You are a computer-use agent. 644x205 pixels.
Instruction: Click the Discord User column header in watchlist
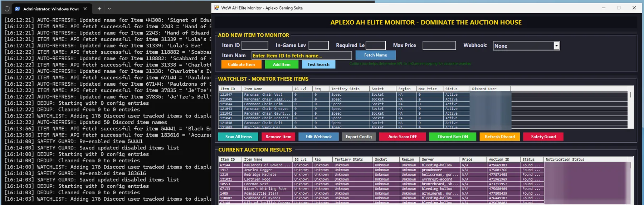(x=490, y=89)
